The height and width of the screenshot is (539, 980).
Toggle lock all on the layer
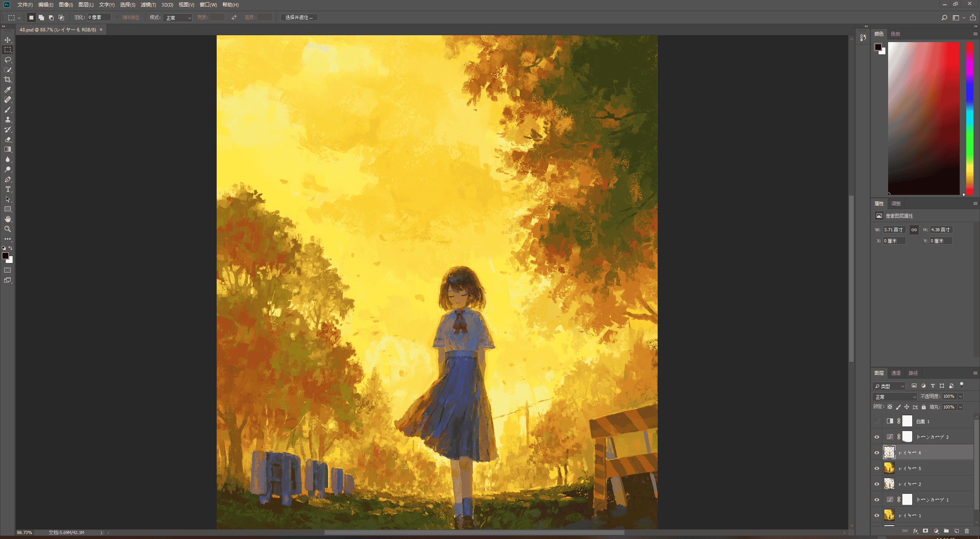[924, 407]
